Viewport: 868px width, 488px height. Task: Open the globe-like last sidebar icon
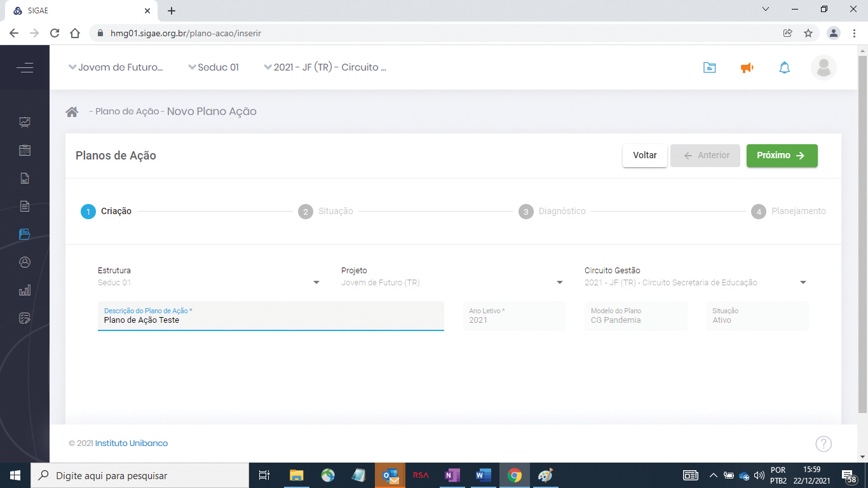click(x=25, y=318)
